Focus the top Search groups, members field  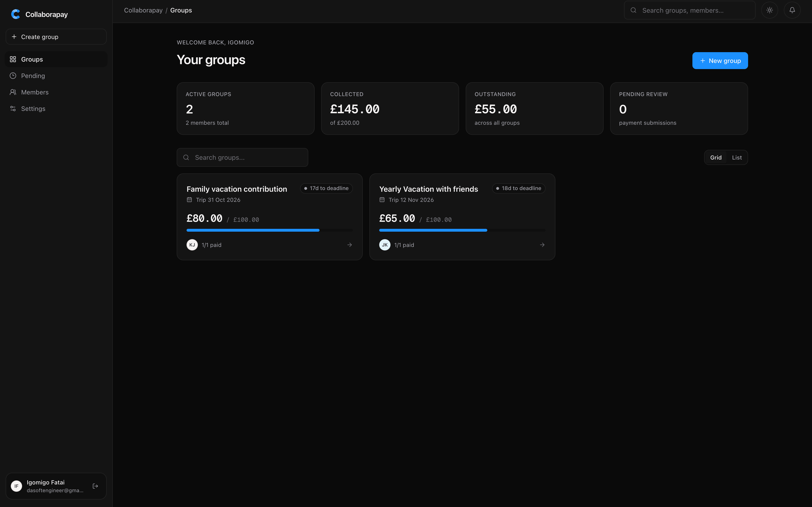689,10
